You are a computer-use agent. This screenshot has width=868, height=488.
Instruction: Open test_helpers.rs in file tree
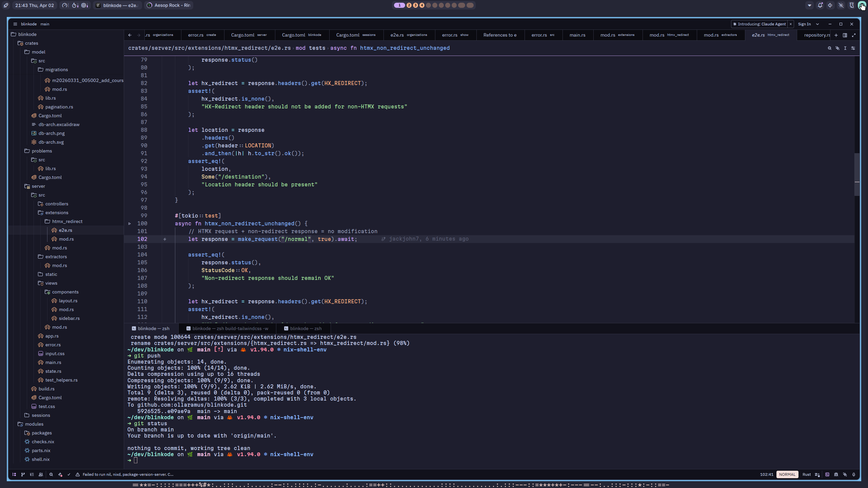pos(61,380)
